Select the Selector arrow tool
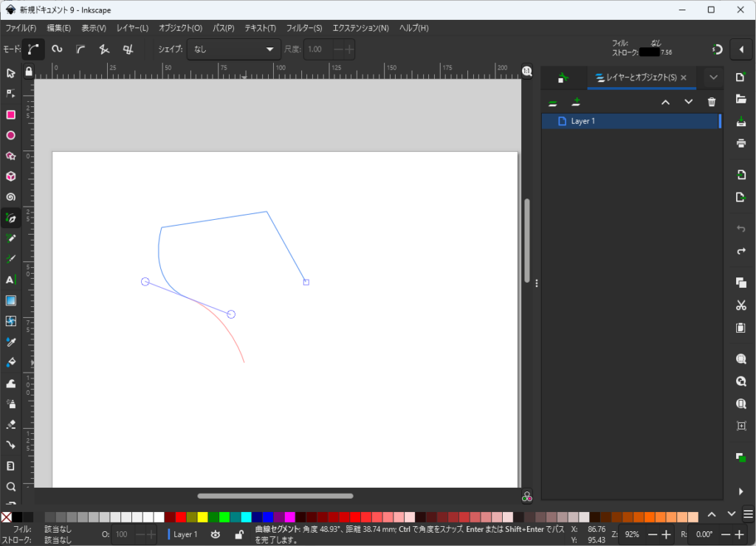756x546 pixels. pos(10,73)
